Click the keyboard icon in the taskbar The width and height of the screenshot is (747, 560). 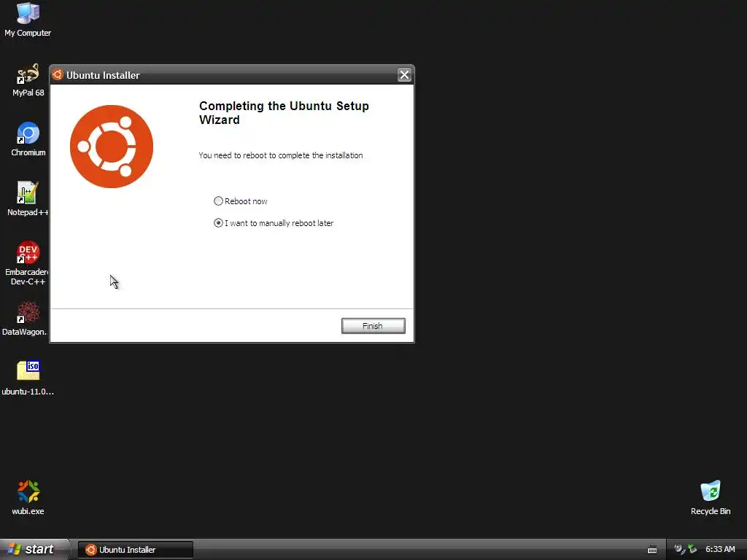coord(652,550)
